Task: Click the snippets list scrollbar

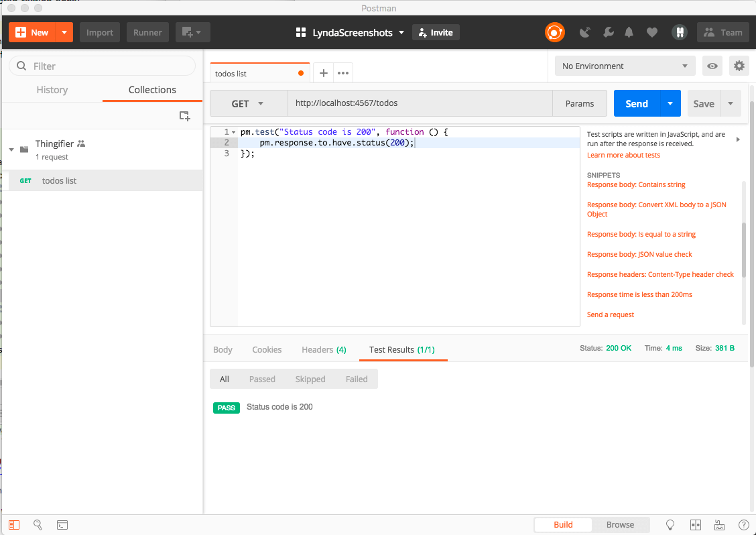Action: pyautogui.click(x=744, y=251)
